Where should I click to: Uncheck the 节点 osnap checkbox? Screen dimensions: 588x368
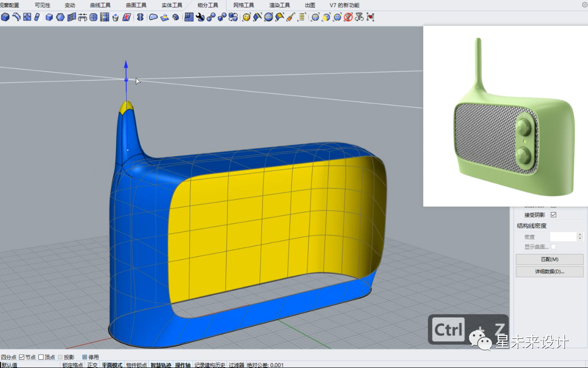[22, 357]
